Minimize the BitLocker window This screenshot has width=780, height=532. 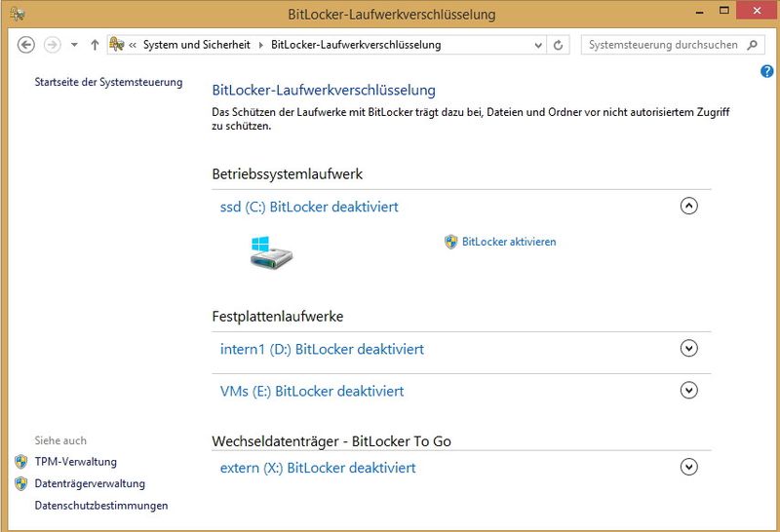point(700,12)
